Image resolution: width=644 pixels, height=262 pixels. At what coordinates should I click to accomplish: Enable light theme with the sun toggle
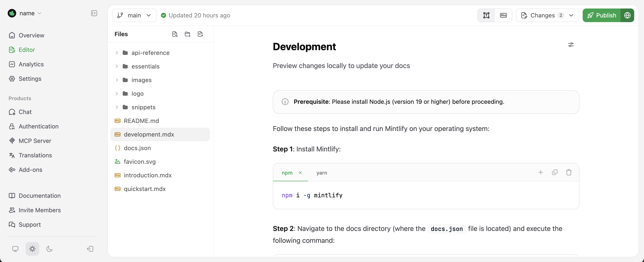coord(32,249)
